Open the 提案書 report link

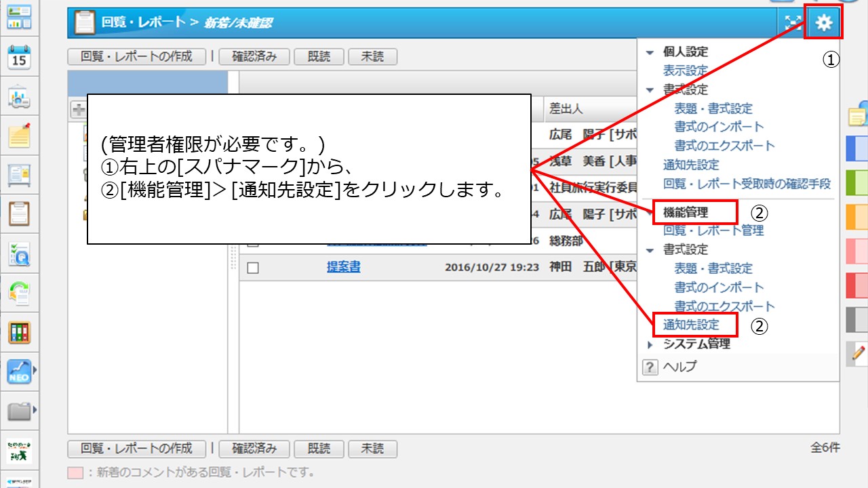343,267
